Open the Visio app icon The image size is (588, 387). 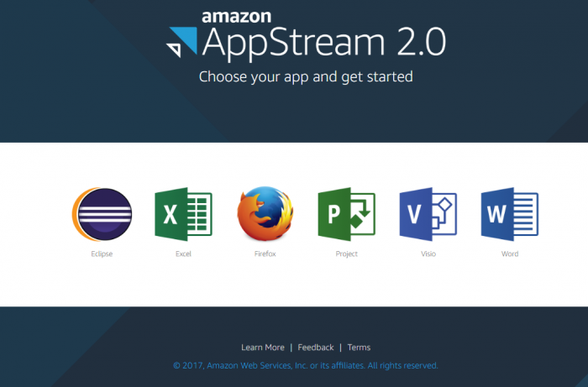pos(428,214)
